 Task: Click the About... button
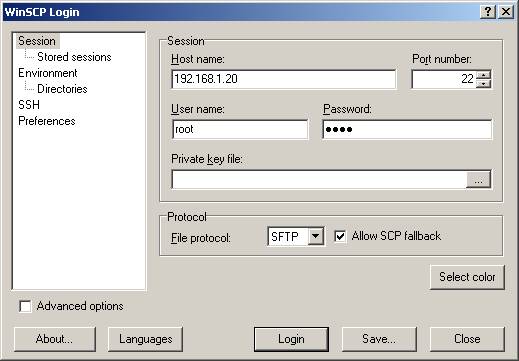click(55, 339)
